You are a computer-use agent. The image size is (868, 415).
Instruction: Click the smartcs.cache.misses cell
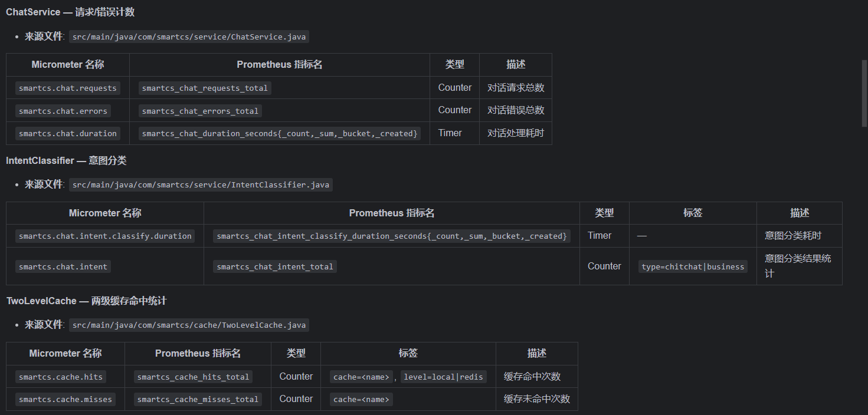pyautogui.click(x=65, y=399)
